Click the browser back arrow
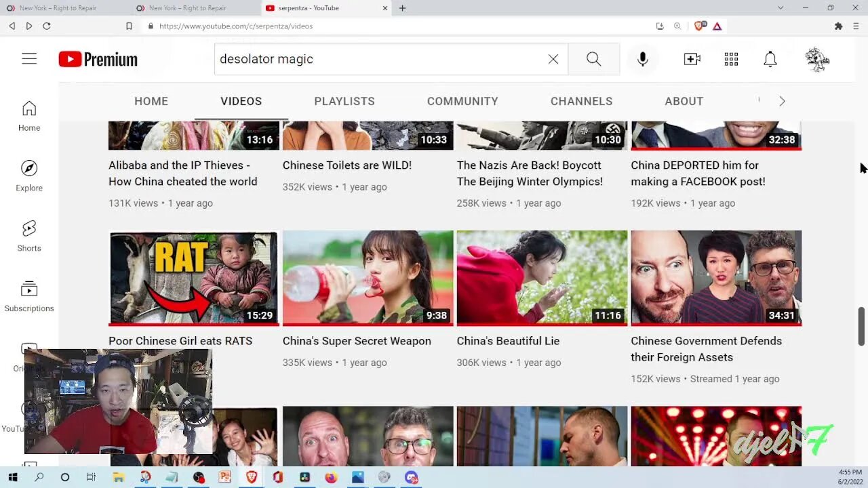 click(12, 26)
